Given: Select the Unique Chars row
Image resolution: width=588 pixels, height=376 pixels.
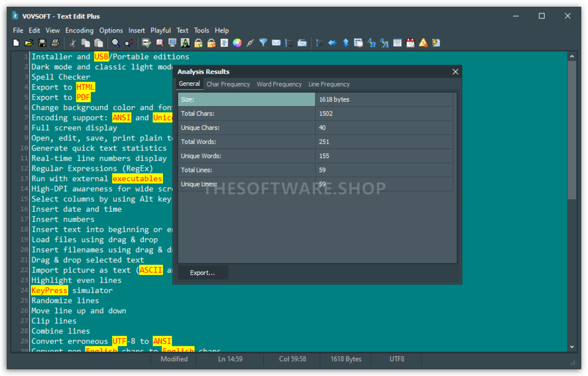Looking at the screenshot, I should click(x=316, y=128).
